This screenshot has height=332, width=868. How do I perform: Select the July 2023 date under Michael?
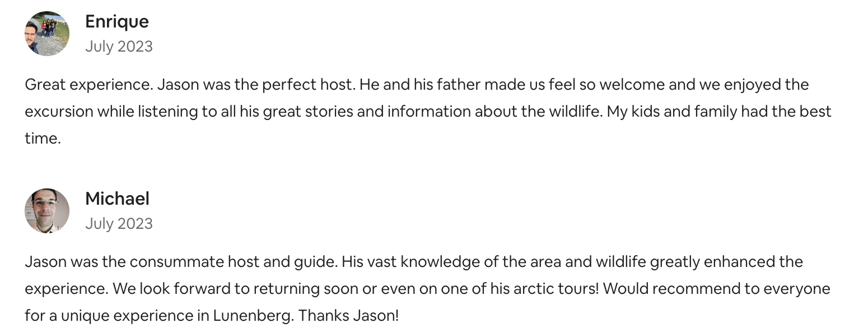coord(119,223)
